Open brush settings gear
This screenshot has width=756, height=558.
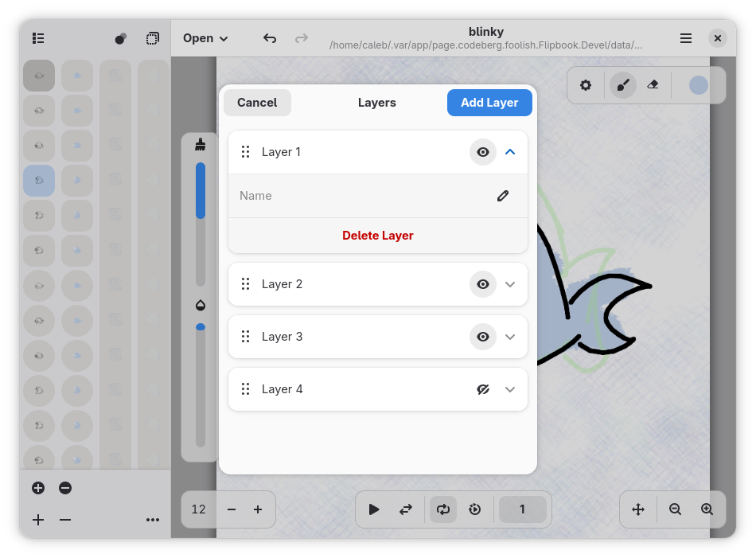(x=586, y=85)
